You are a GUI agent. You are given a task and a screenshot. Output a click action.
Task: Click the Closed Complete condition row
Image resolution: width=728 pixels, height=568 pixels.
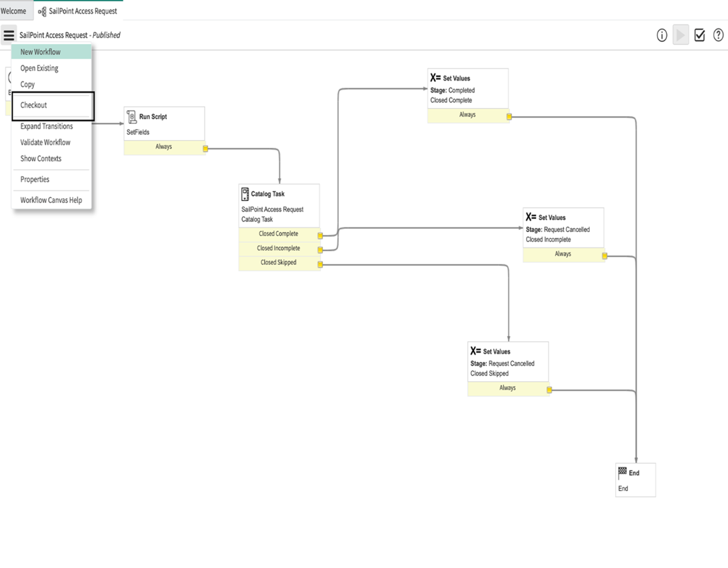[x=279, y=234]
